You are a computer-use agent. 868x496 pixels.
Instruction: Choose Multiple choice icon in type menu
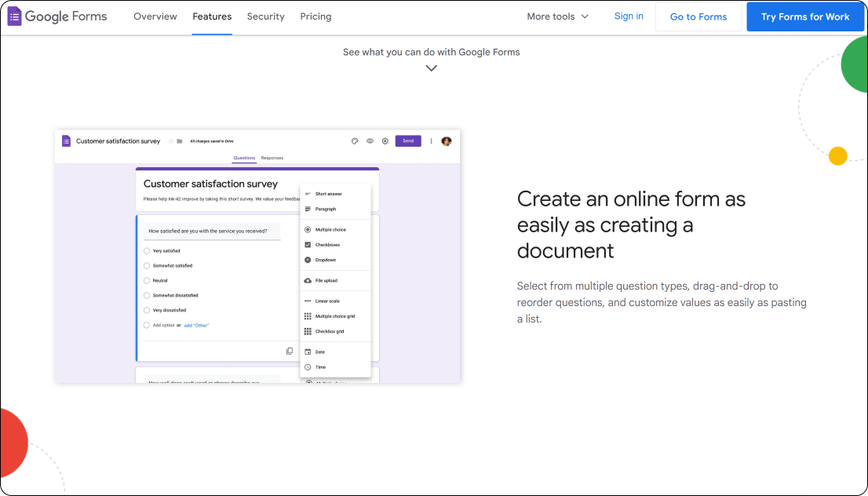308,230
